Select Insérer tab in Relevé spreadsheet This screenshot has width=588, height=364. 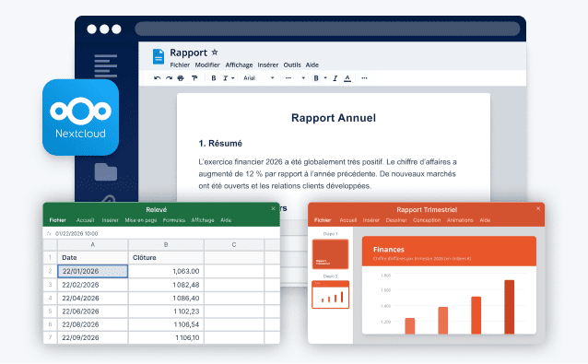(110, 220)
